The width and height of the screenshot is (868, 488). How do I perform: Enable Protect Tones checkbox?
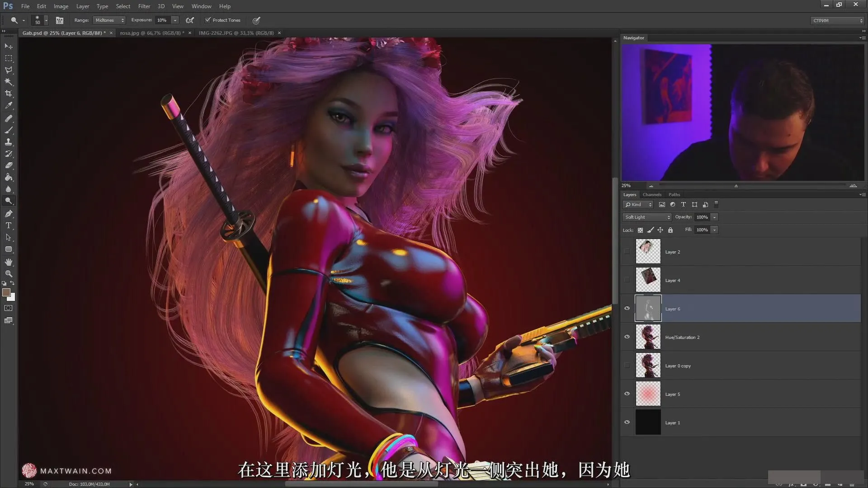(208, 20)
